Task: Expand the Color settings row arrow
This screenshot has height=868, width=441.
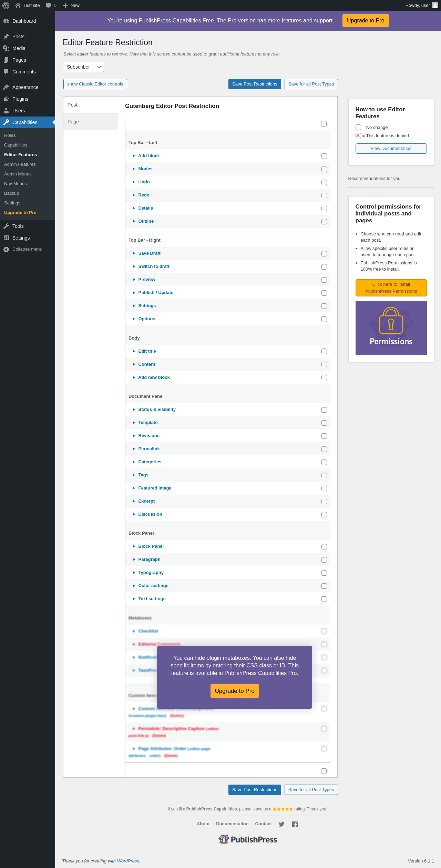Action: click(x=134, y=586)
